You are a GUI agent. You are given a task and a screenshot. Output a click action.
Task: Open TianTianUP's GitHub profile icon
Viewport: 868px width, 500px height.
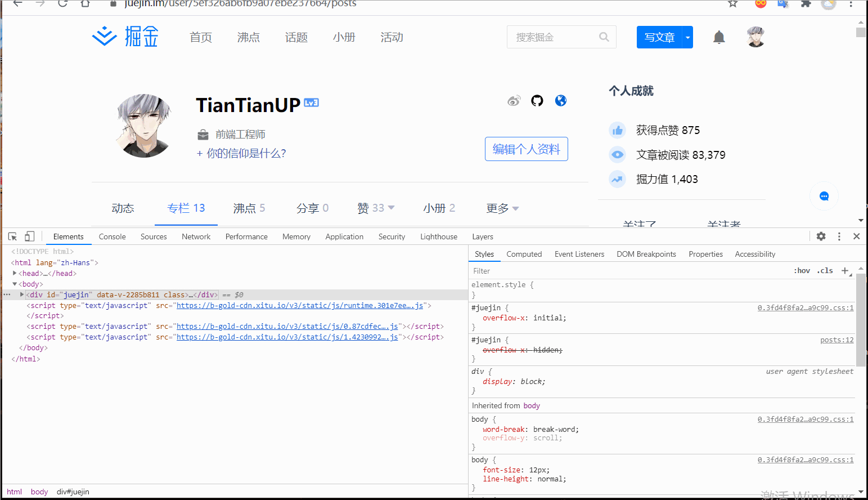[537, 100]
